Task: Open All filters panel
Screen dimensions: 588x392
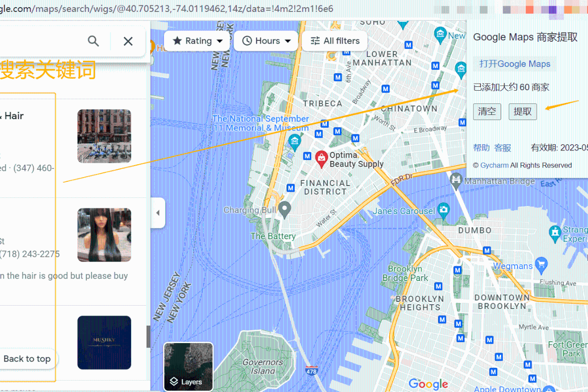Action: 335,41
